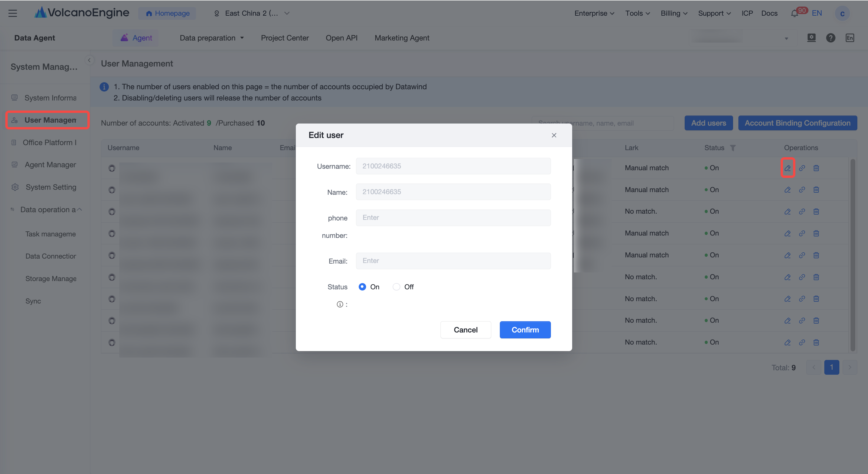Open the Project Center tab
This screenshot has height=474, width=868.
tap(285, 38)
